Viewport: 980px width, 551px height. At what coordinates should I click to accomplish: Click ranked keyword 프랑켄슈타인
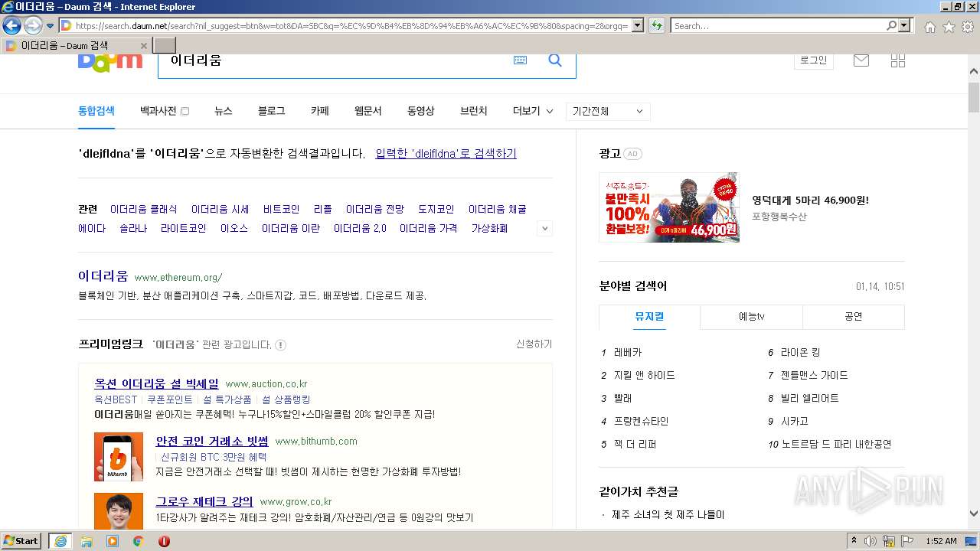[x=642, y=422]
